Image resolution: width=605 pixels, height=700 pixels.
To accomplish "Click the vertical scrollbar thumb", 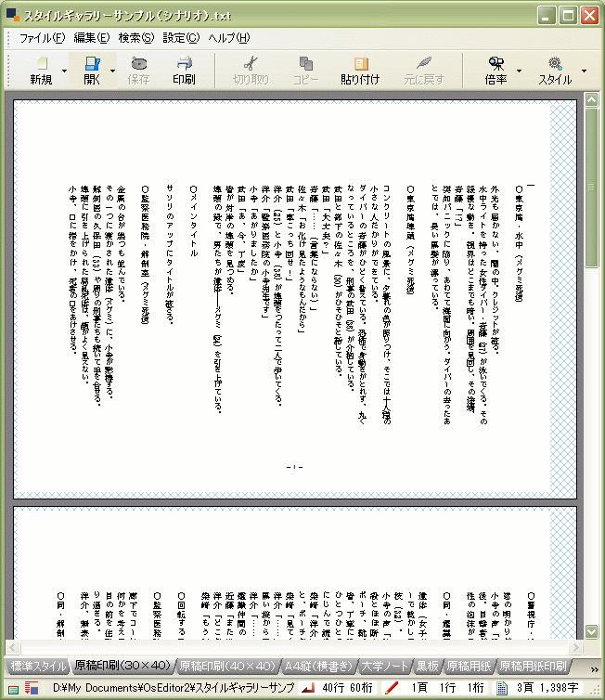I will click(x=592, y=188).
